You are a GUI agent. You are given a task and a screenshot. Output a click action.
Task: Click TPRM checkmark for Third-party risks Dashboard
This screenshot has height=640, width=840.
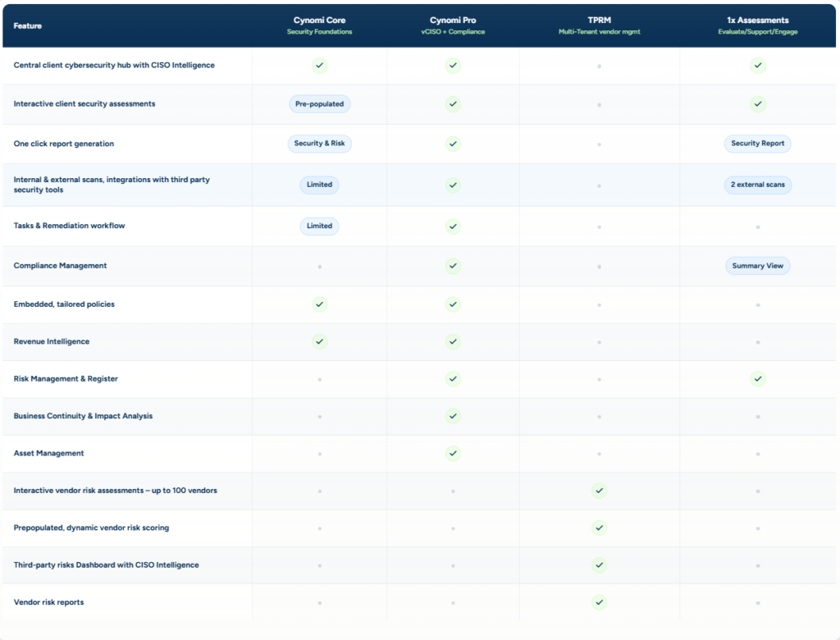tap(599, 565)
